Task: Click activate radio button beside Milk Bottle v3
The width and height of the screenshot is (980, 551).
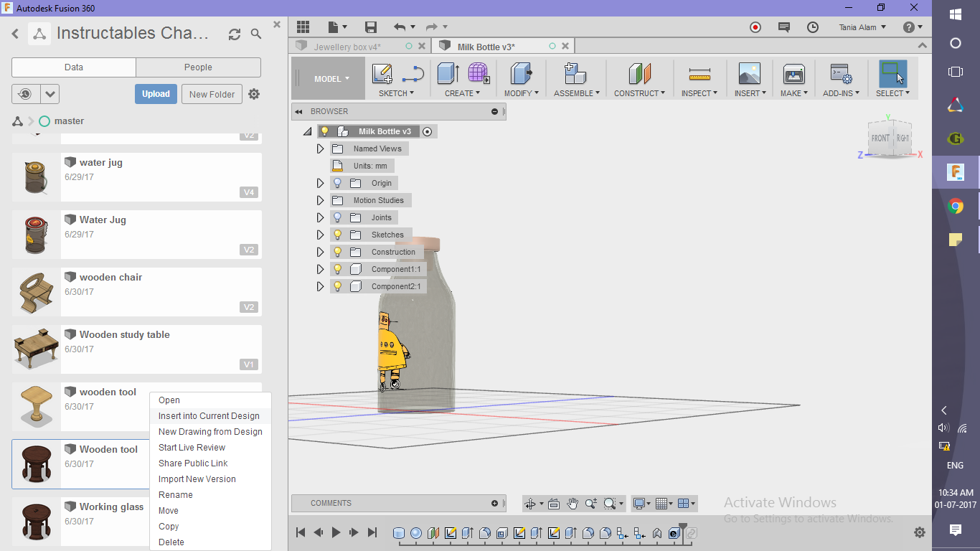Action: point(428,131)
